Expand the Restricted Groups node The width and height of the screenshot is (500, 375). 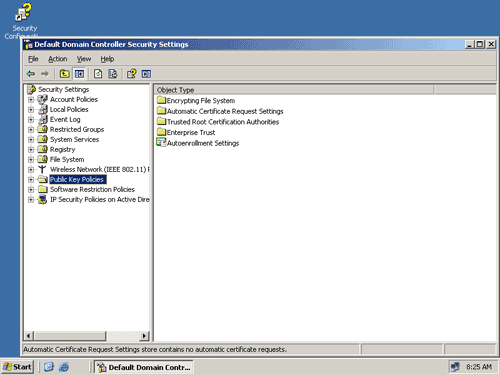coord(31,130)
